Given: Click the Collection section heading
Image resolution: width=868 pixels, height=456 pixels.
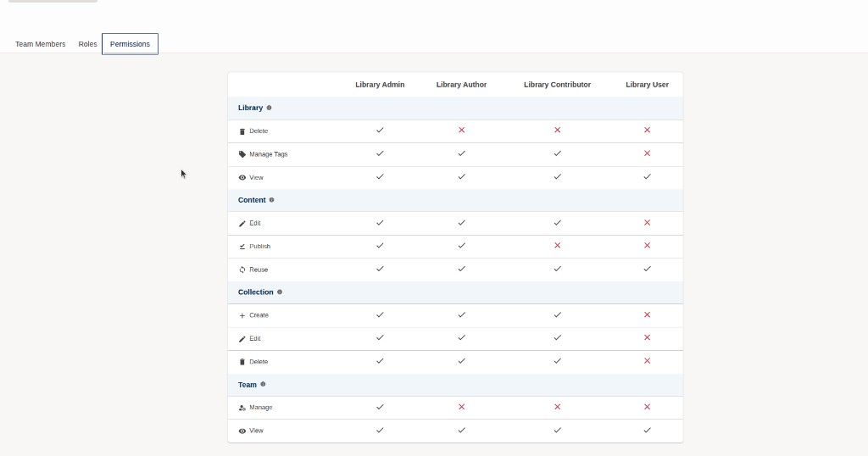Looking at the screenshot, I should point(256,292).
